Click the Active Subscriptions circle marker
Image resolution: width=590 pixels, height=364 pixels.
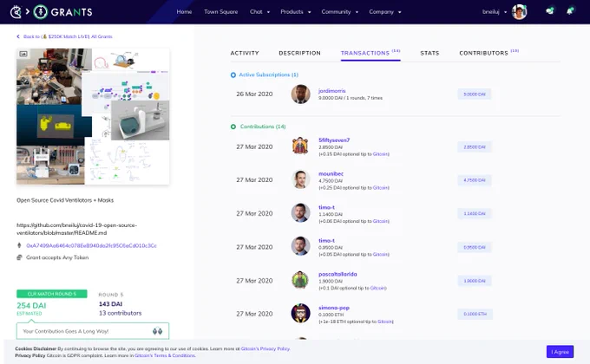233,75
